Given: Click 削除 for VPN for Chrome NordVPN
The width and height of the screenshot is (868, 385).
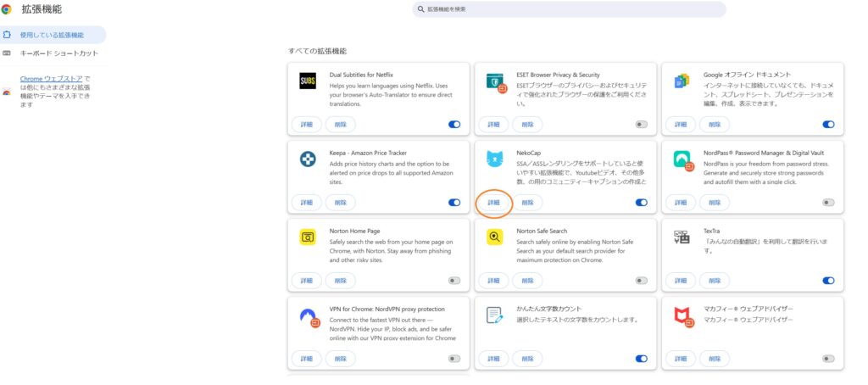Looking at the screenshot, I should tap(341, 359).
